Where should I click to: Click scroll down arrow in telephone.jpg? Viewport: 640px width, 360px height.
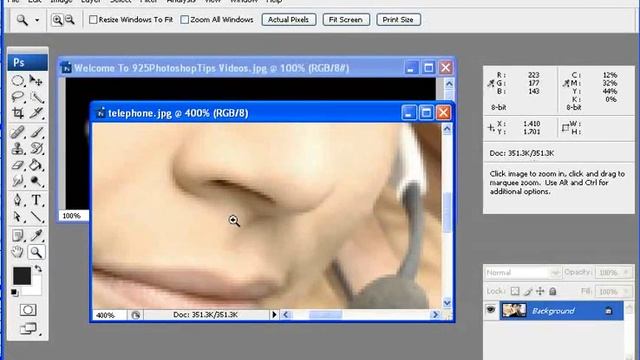click(447, 302)
